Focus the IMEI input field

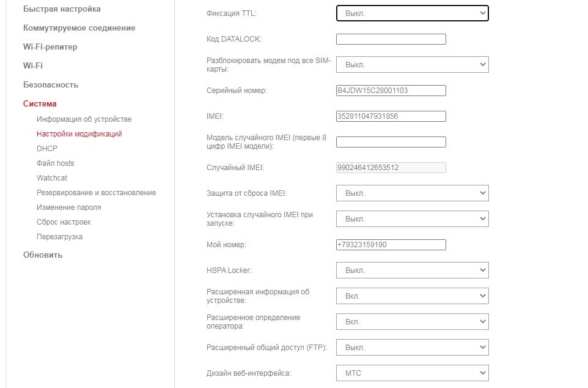tap(391, 116)
